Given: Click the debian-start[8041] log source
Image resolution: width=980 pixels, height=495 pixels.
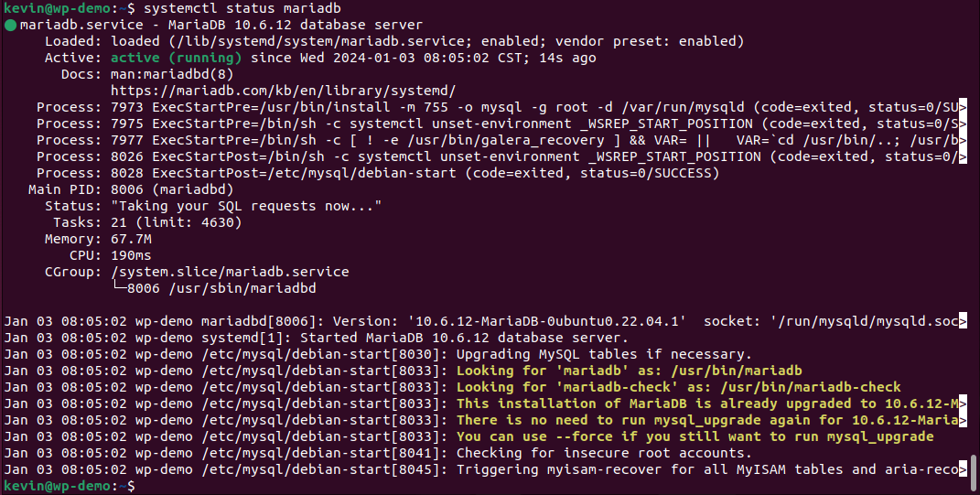Looking at the screenshot, I should [324, 453].
